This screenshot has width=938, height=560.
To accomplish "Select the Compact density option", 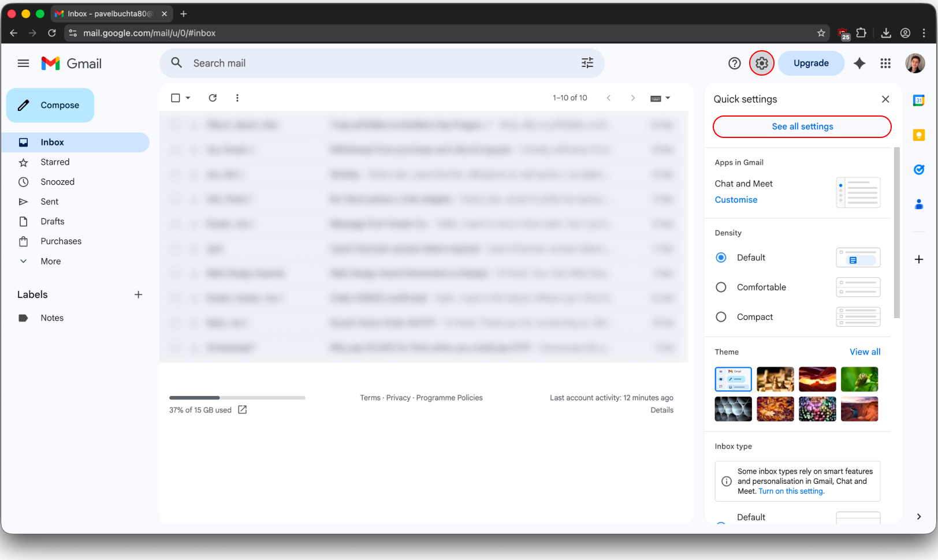I will 721,316.
